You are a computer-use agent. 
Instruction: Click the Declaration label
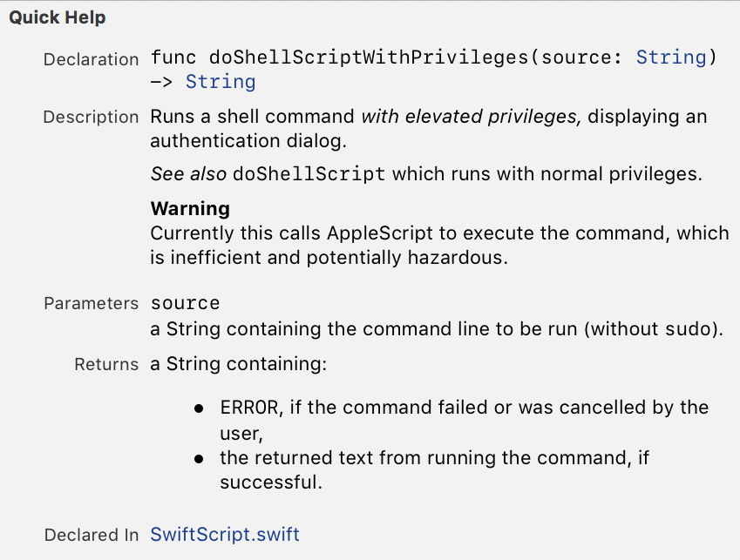click(92, 59)
